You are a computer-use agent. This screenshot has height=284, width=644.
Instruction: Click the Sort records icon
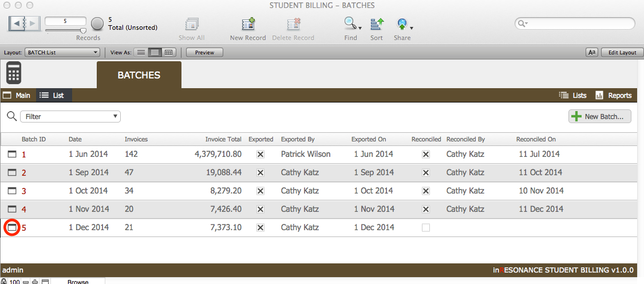pos(377,25)
